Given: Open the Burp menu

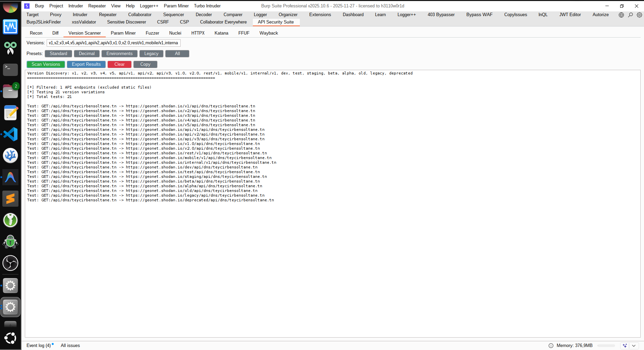Looking at the screenshot, I should (39, 6).
